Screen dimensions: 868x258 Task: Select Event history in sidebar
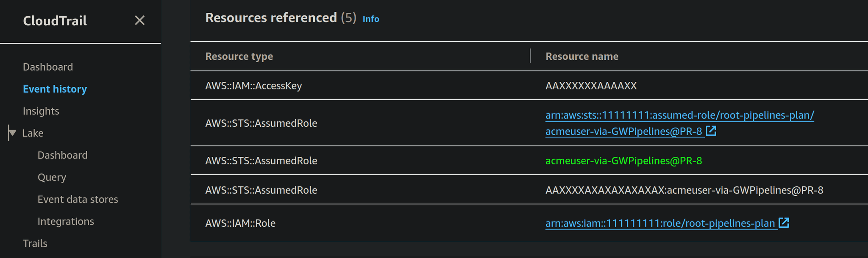(x=55, y=89)
